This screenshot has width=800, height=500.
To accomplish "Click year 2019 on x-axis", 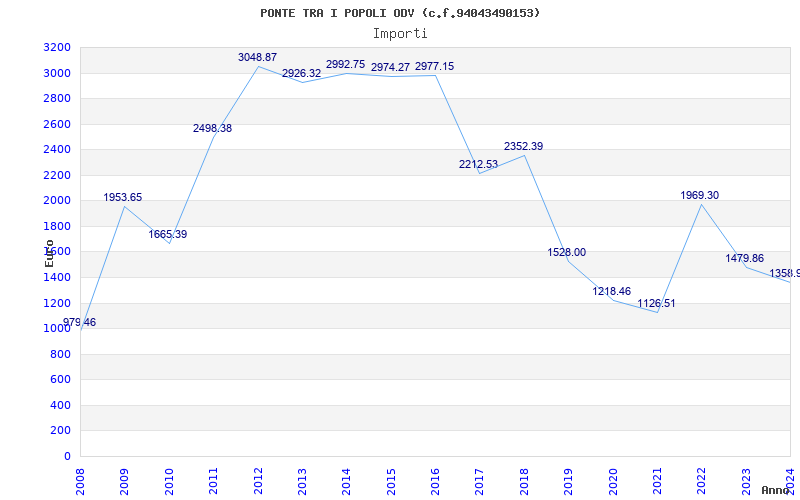I will pos(568,481).
